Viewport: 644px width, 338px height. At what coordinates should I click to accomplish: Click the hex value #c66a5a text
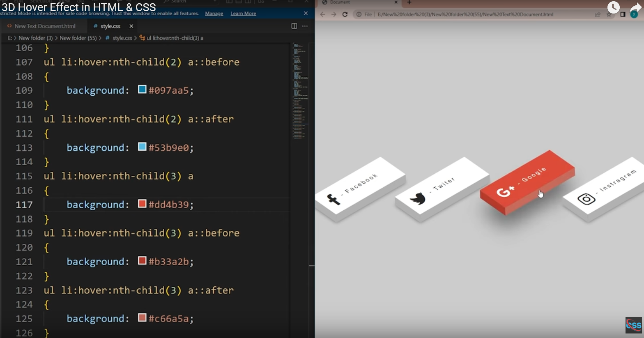(x=169, y=319)
